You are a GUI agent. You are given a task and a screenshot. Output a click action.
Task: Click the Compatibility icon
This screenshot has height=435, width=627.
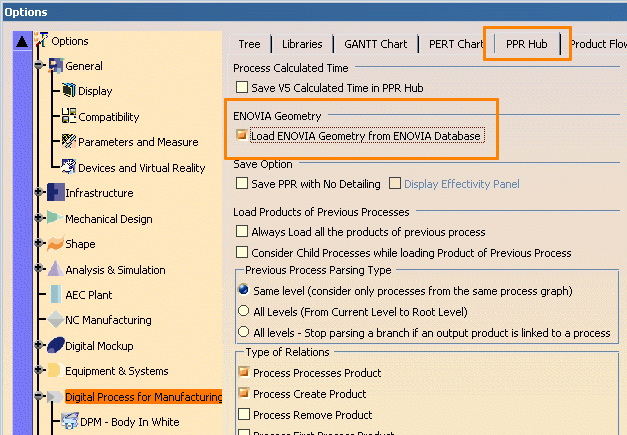pyautogui.click(x=69, y=116)
